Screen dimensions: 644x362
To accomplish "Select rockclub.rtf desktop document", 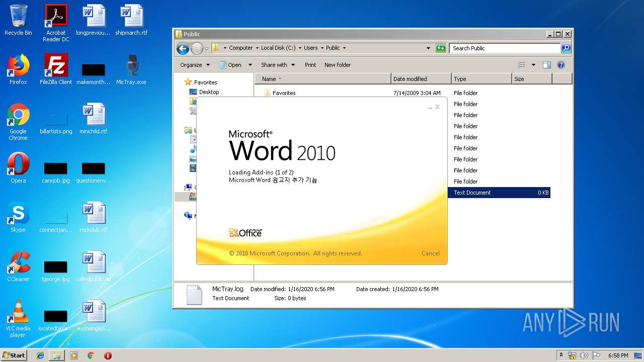I will pos(94,217).
